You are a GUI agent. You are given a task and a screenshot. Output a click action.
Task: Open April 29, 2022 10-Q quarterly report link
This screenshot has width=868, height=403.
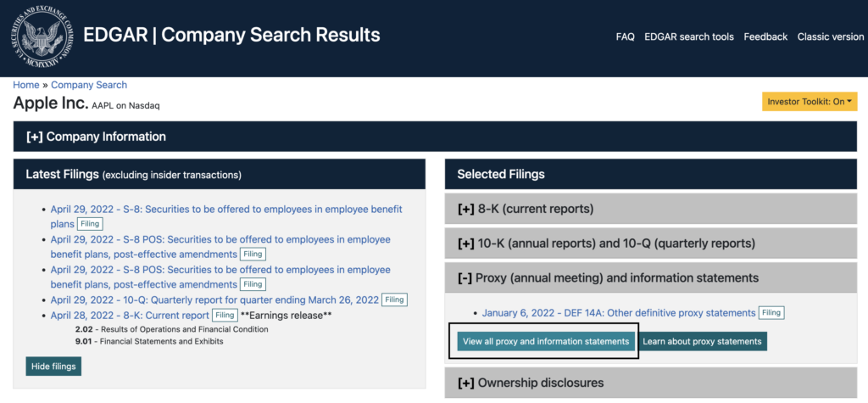point(214,299)
